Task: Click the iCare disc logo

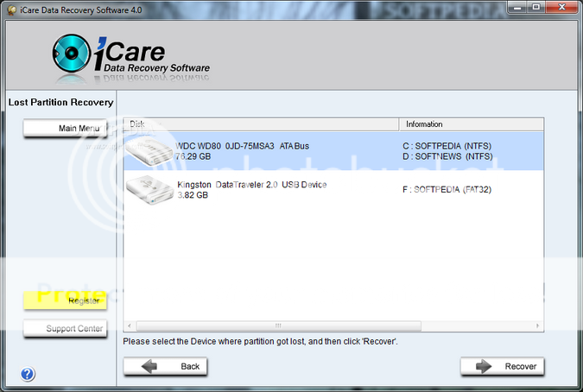Action: pyautogui.click(x=72, y=54)
